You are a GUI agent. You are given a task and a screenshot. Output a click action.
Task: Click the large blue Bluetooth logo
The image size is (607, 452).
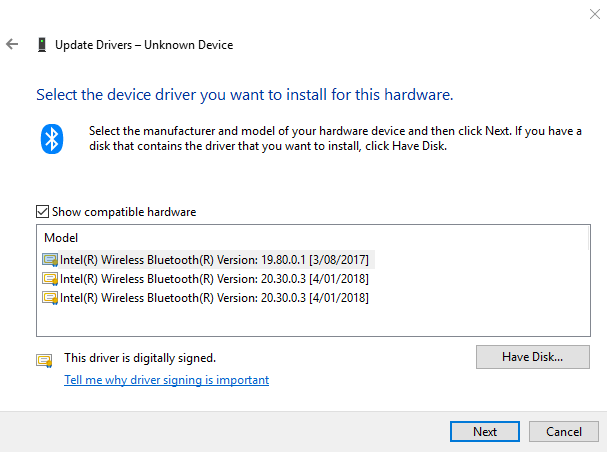tap(52, 138)
